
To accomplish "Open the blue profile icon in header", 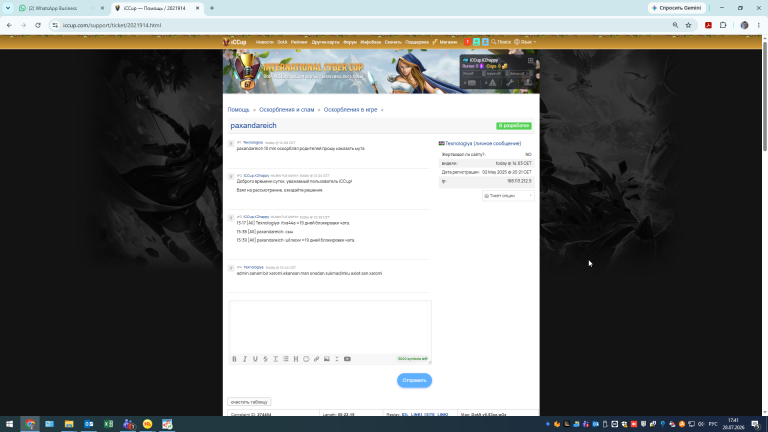I will (485, 42).
